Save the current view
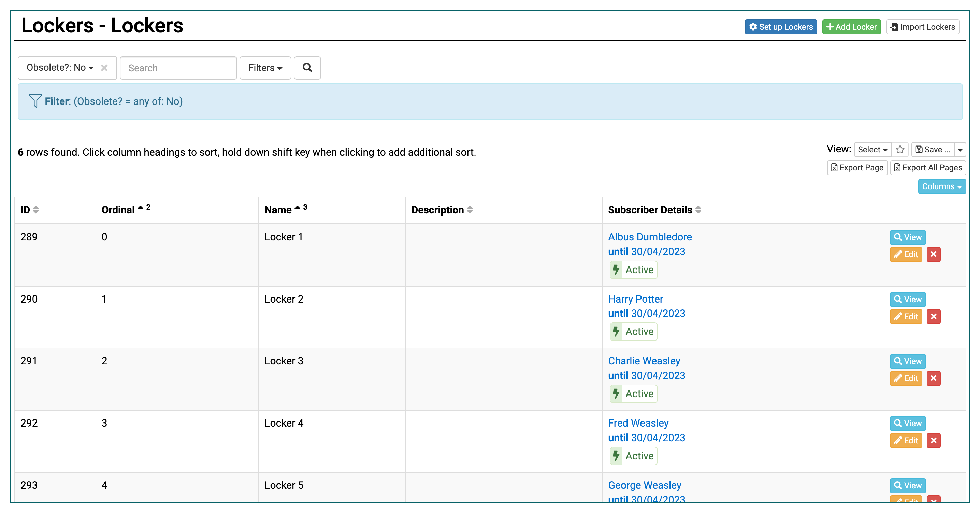 (933, 150)
